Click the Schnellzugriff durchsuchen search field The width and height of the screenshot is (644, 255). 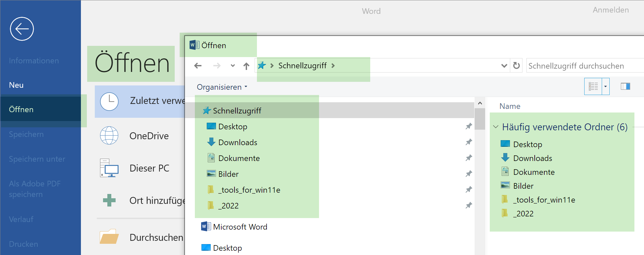(x=585, y=66)
